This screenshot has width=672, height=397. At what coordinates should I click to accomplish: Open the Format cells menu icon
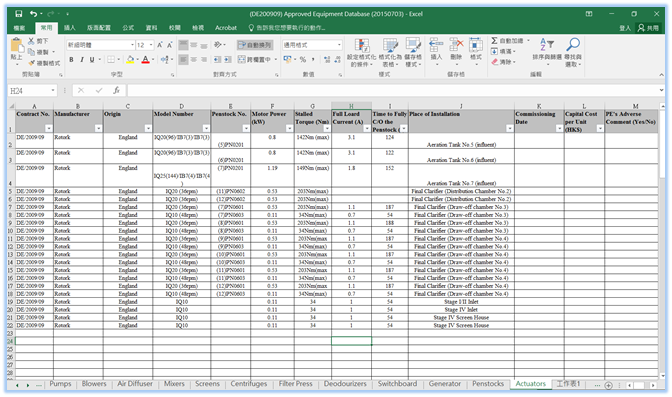(x=476, y=45)
